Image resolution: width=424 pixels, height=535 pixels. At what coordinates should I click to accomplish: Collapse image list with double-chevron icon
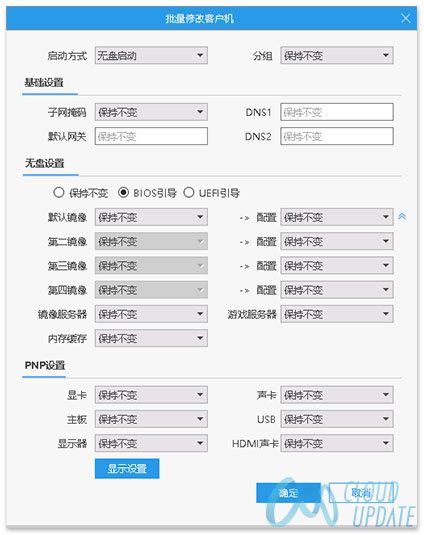tap(402, 216)
